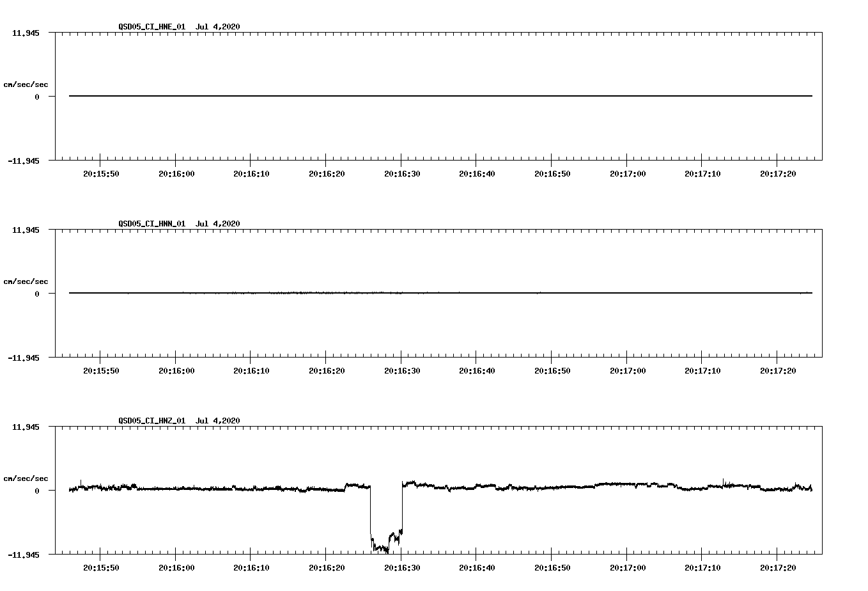Click the 20:16:30 time label under the HNE plot
Image resolution: width=868 pixels, height=591 pixels.
(x=402, y=174)
